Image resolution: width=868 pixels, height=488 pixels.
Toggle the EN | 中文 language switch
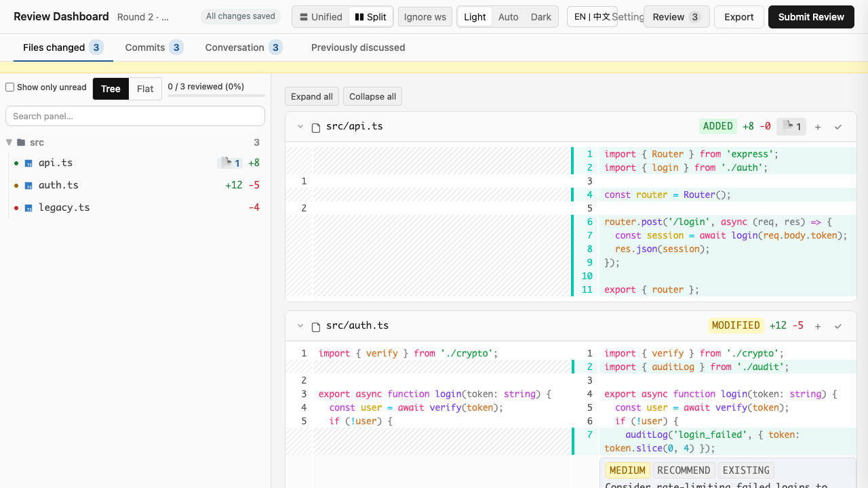pyautogui.click(x=592, y=17)
